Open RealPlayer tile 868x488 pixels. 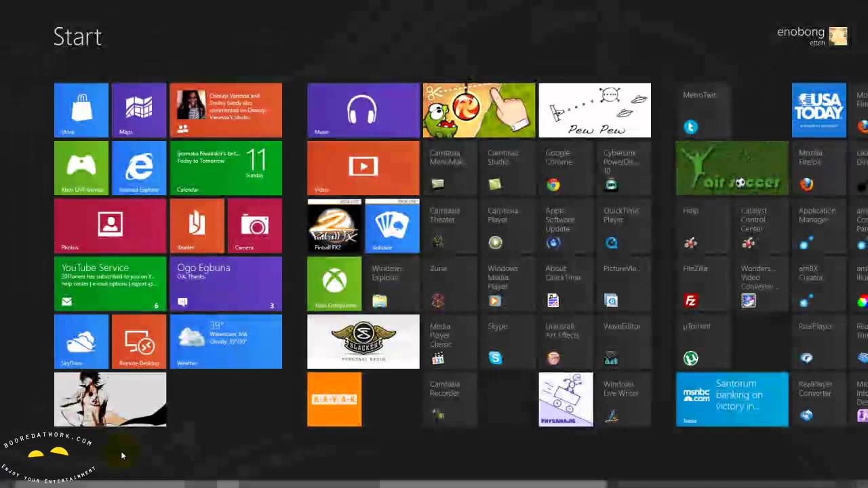click(819, 342)
